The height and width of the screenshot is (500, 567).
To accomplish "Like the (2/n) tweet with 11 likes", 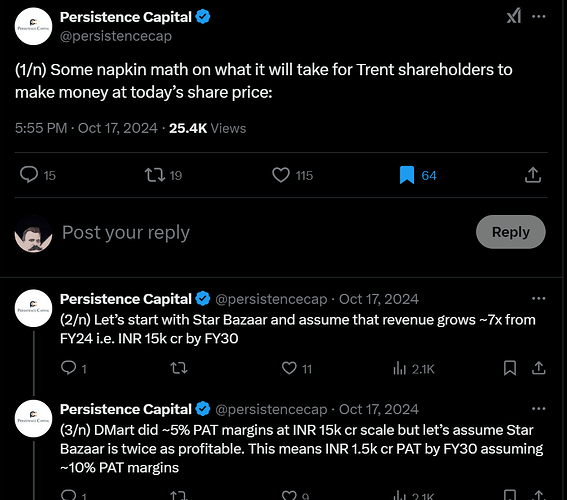I will (x=289, y=368).
